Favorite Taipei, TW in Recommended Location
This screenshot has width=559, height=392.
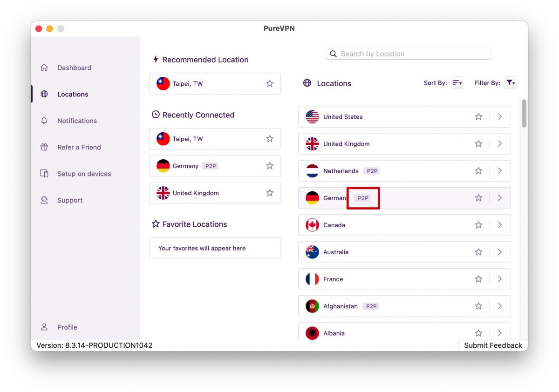270,84
